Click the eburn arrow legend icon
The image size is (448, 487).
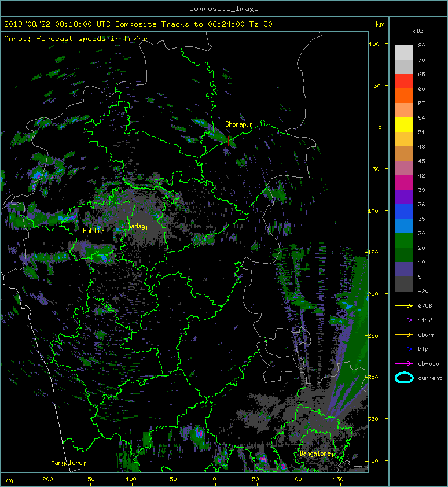(404, 335)
